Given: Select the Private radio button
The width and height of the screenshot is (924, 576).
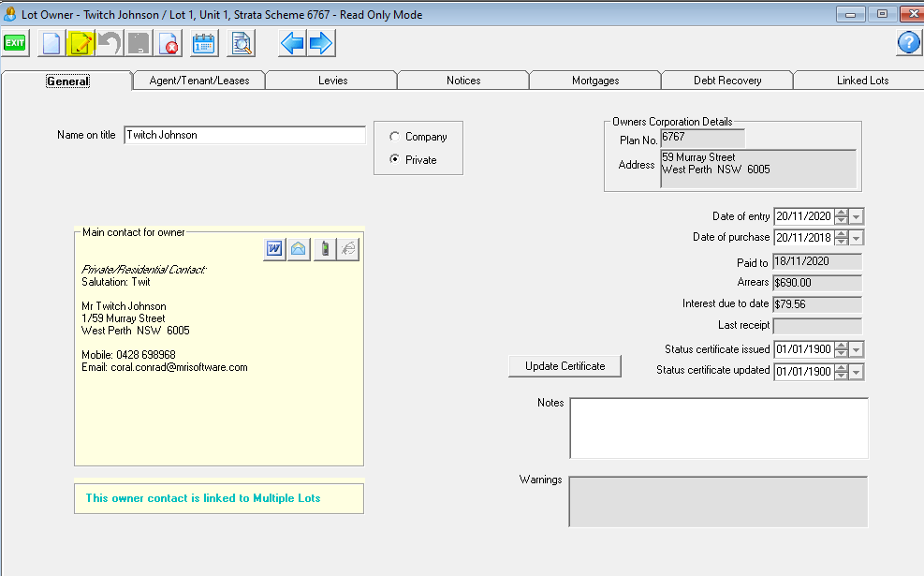Looking at the screenshot, I should coord(394,159).
